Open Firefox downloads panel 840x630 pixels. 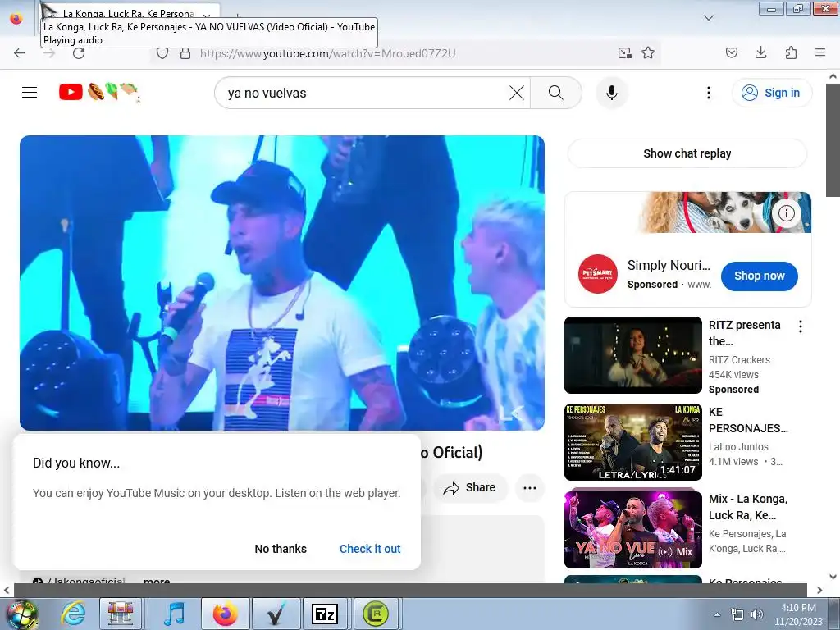tap(760, 52)
